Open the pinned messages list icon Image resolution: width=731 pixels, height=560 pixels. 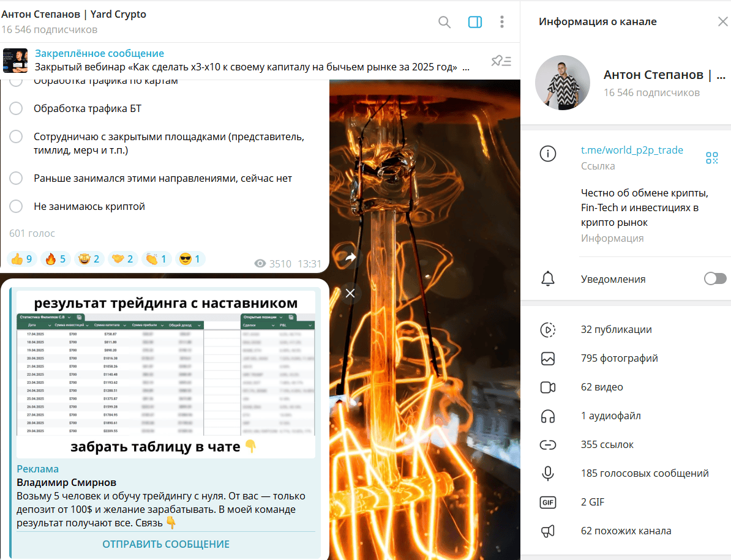point(501,61)
